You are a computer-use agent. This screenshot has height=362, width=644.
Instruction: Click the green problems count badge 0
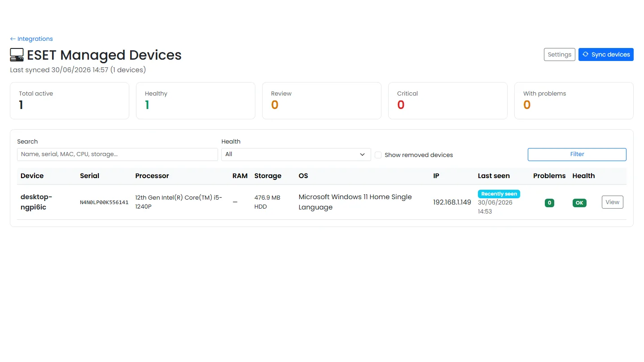point(549,203)
